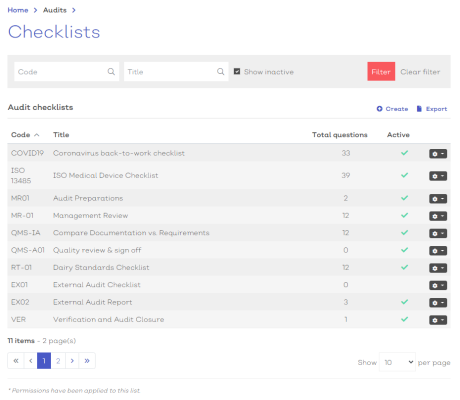The image size is (460, 400).
Task: Open the Home breadcrumb link
Action: click(x=18, y=10)
